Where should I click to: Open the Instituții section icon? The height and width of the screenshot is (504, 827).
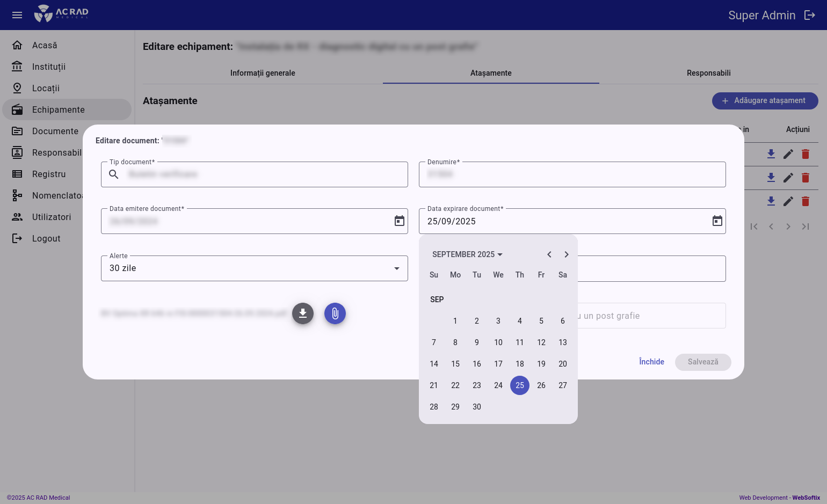17,67
